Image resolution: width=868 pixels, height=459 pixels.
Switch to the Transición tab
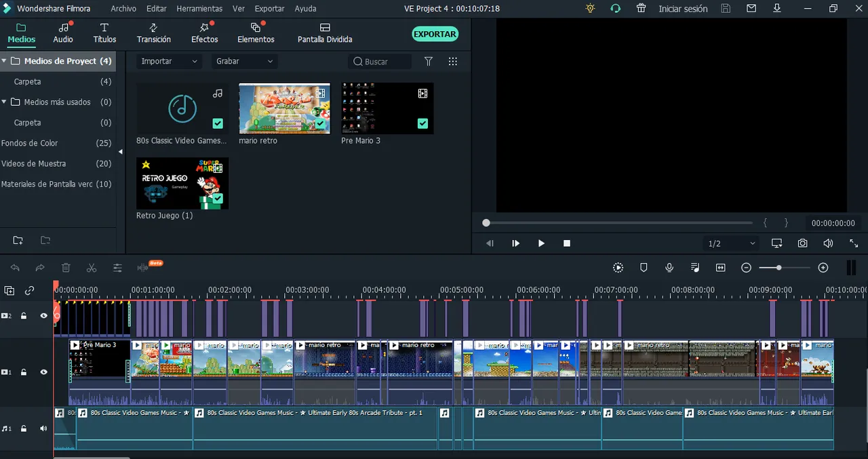tap(154, 33)
